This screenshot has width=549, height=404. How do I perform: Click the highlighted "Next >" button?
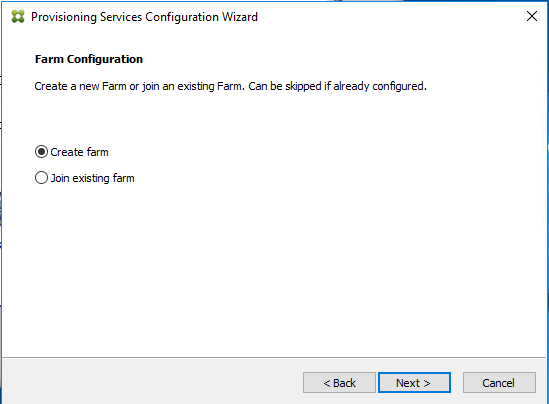(x=414, y=383)
